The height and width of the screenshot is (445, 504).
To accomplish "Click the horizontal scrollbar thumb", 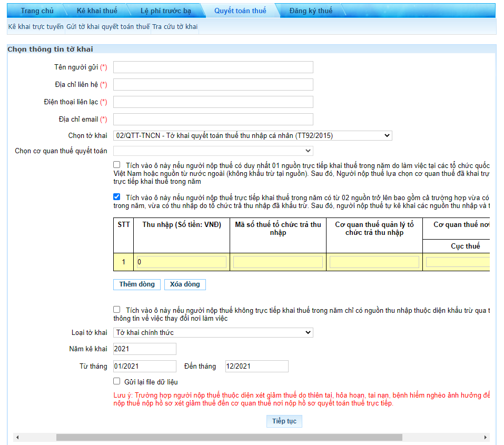I will [229, 437].
